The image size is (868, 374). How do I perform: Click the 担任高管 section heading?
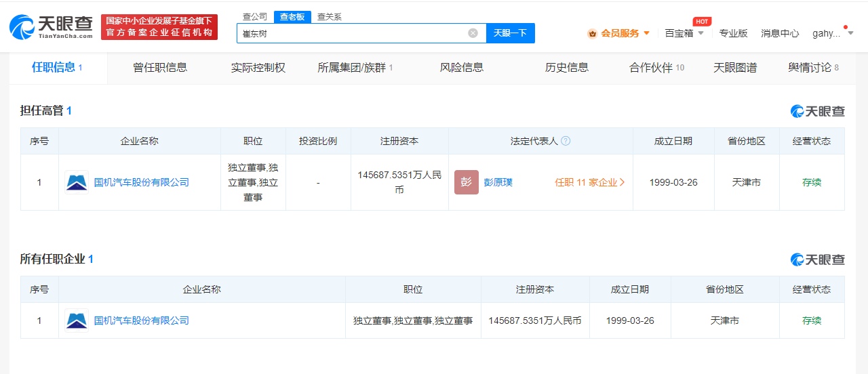(x=46, y=110)
